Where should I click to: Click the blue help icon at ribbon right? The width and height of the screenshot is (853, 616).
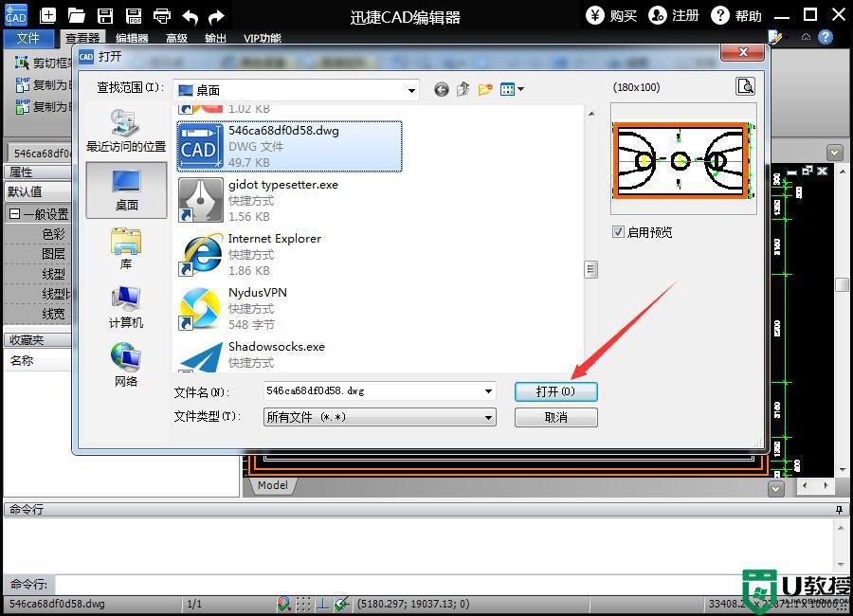click(826, 37)
